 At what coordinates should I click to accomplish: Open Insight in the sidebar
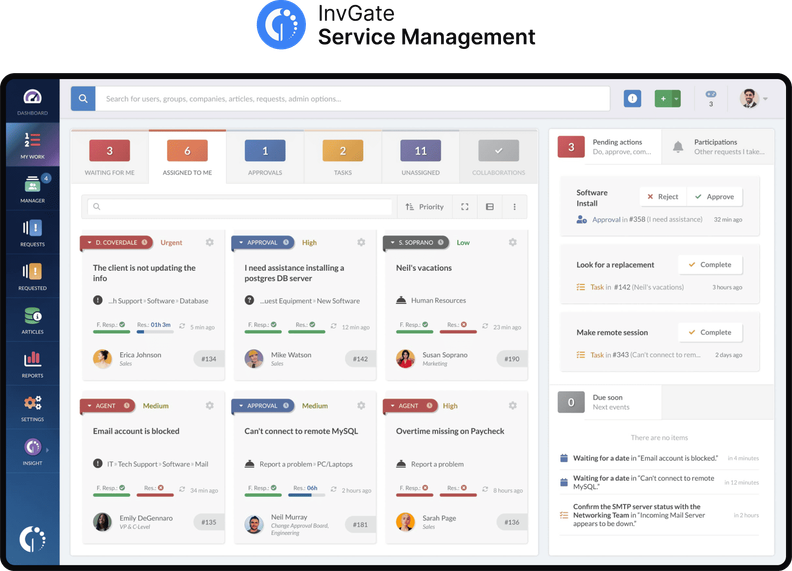point(32,451)
